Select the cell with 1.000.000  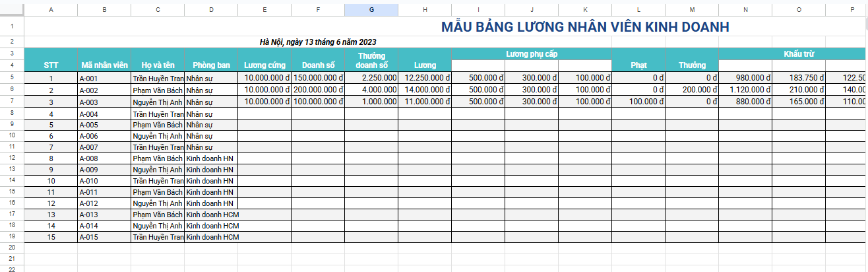[371, 102]
